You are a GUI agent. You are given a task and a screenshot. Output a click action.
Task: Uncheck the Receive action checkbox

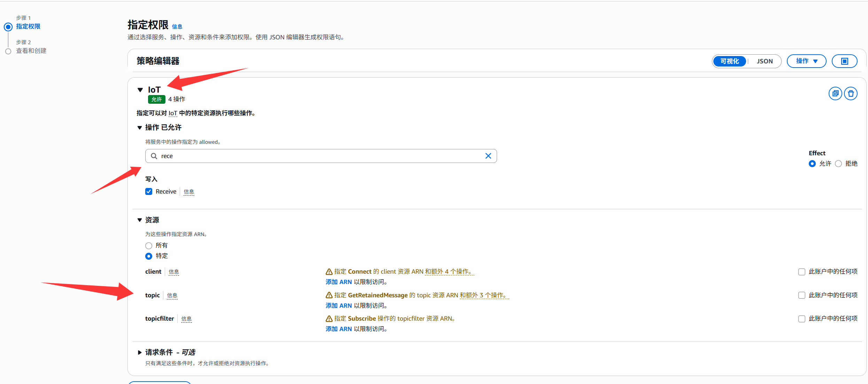(149, 191)
